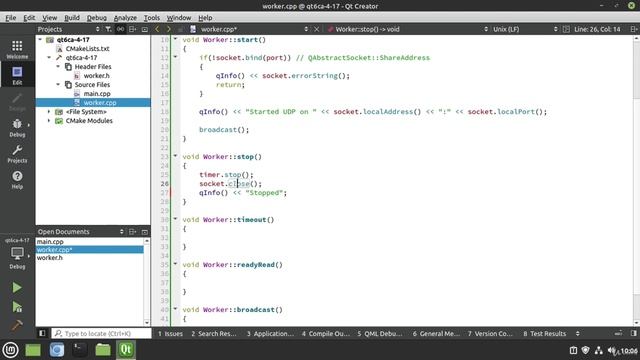Open Projects mode with wrench icon
The image size is (640, 360).
click(17, 154)
